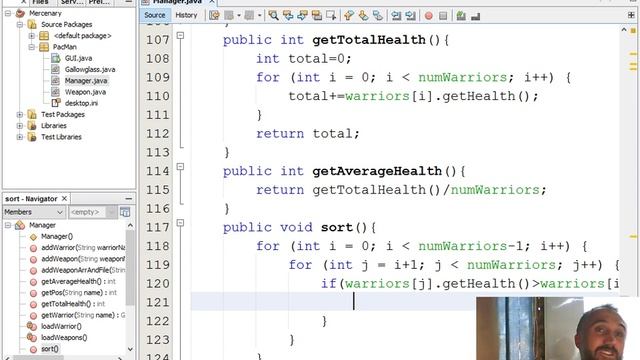The width and height of the screenshot is (640, 360).
Task: Open the Forward history dropdown arrow
Action: (x=259, y=16)
